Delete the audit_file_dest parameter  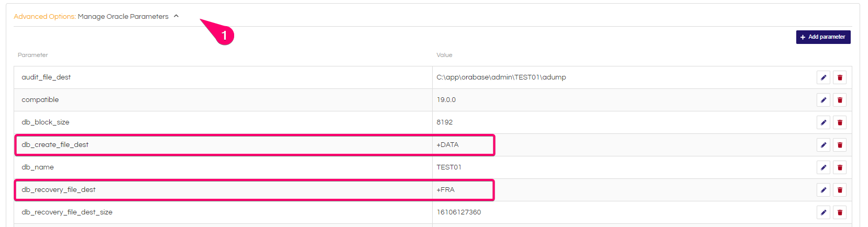840,77
